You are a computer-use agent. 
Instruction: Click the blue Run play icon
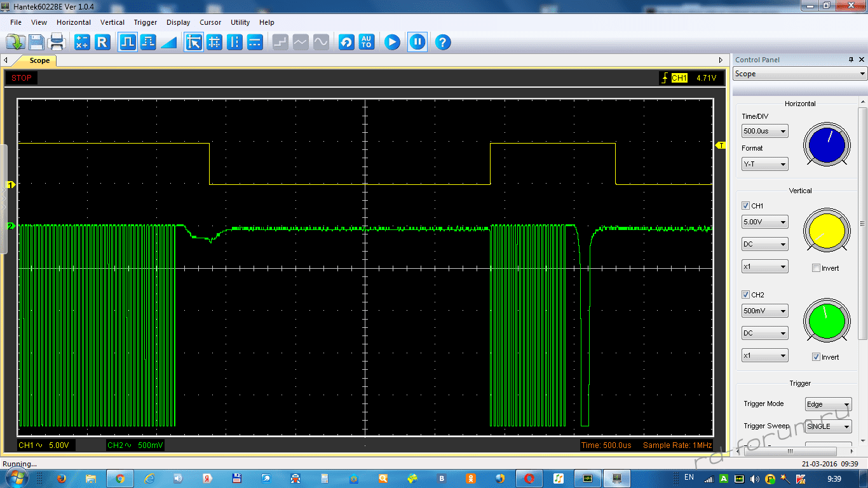point(392,43)
